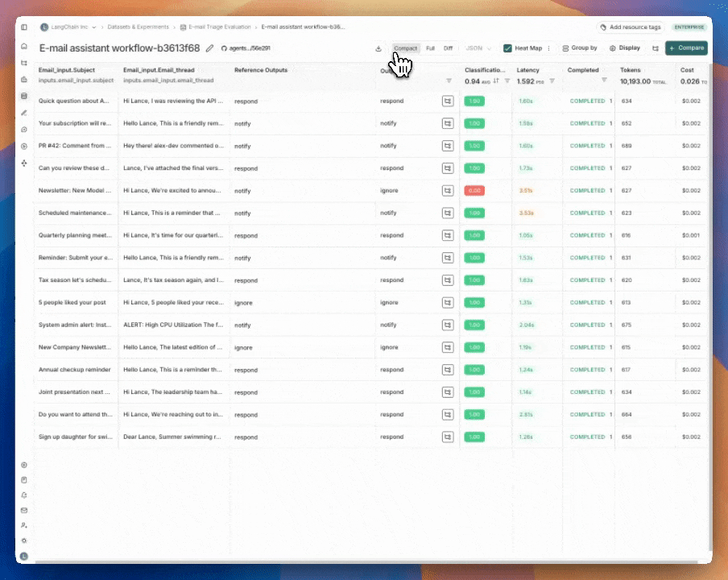Open the settings gear icon in sidebar
This screenshot has height=580, width=728.
click(24, 541)
